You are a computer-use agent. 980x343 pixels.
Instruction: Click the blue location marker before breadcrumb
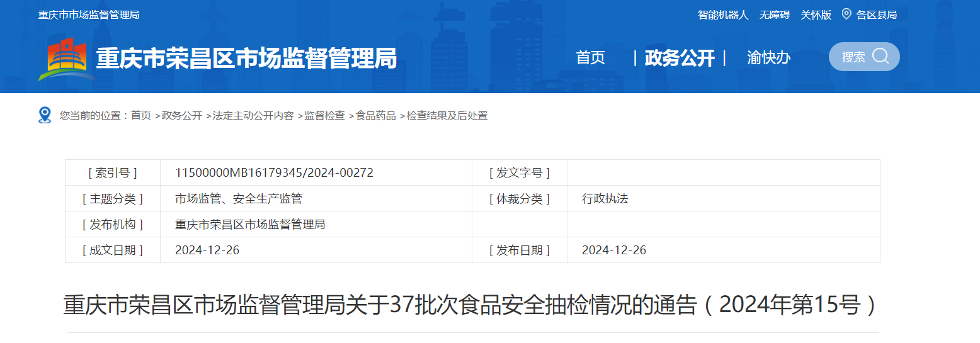click(45, 115)
